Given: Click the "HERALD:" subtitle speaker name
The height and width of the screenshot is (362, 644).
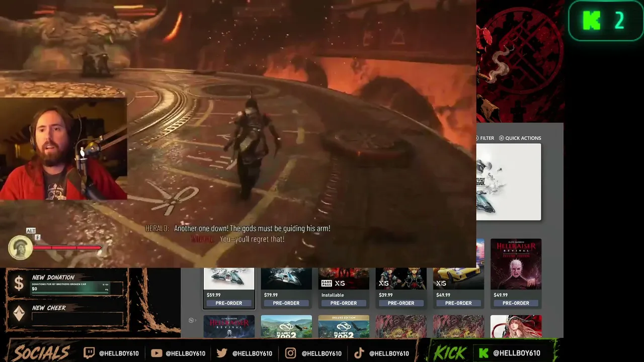Looking at the screenshot, I should tap(157, 228).
